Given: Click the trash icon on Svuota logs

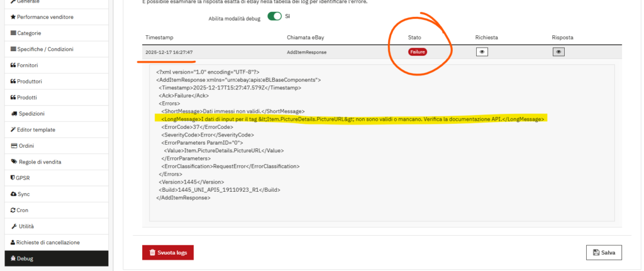Looking at the screenshot, I should pyautogui.click(x=152, y=253).
